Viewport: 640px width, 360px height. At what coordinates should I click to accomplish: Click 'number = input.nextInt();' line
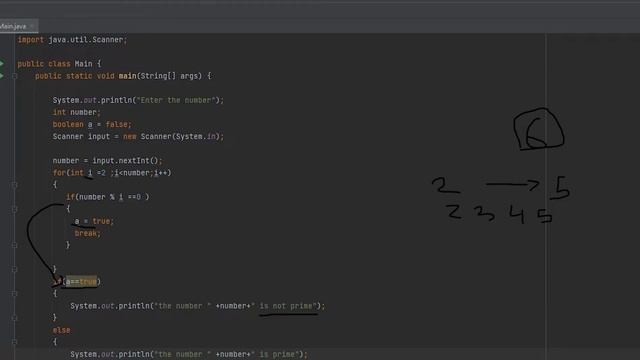coord(107,160)
